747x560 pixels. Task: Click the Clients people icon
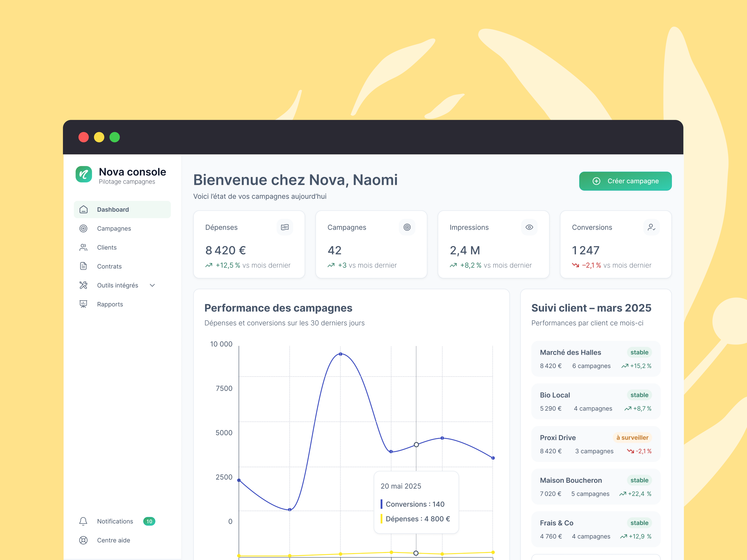(x=83, y=247)
